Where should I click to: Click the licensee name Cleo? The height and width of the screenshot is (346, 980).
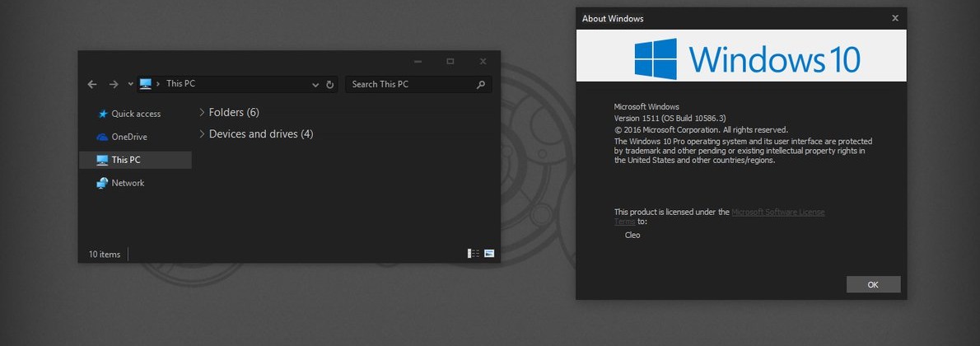click(632, 236)
